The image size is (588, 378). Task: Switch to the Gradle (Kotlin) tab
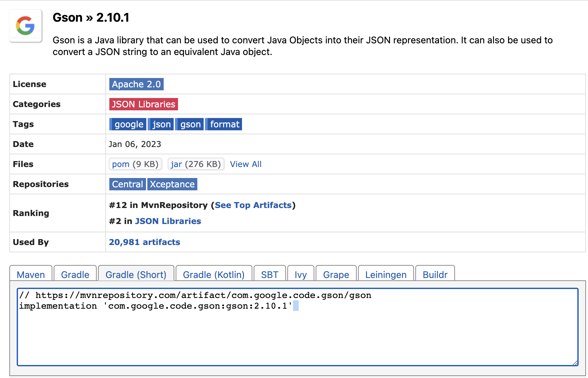click(x=214, y=274)
